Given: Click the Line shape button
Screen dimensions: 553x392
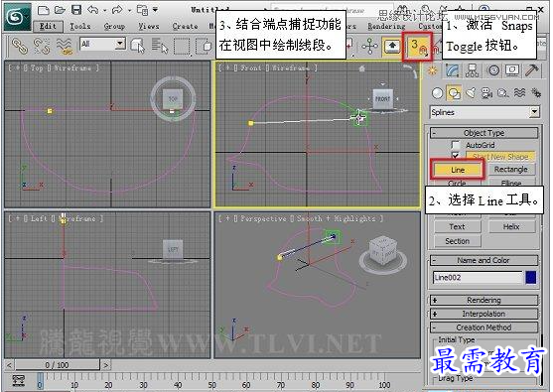Looking at the screenshot, I should (458, 170).
